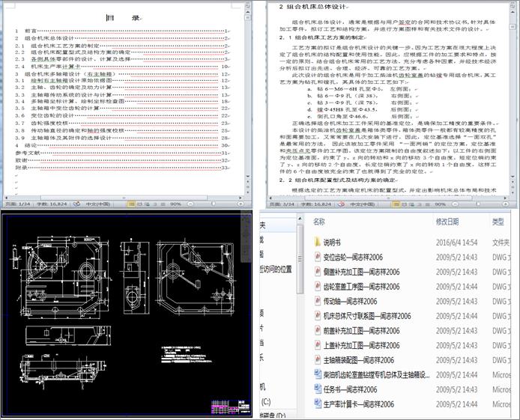Zoom in on the left Word window
The height and width of the screenshot is (420, 520).
[x=241, y=204]
